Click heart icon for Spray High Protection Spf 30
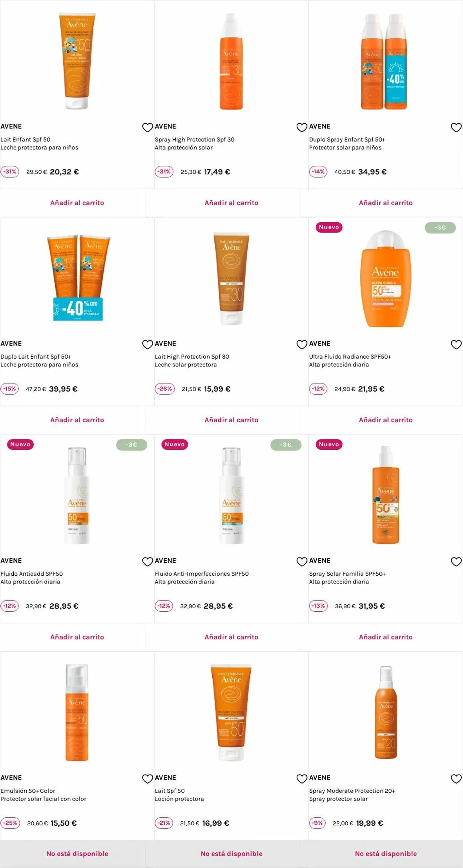 302,127
